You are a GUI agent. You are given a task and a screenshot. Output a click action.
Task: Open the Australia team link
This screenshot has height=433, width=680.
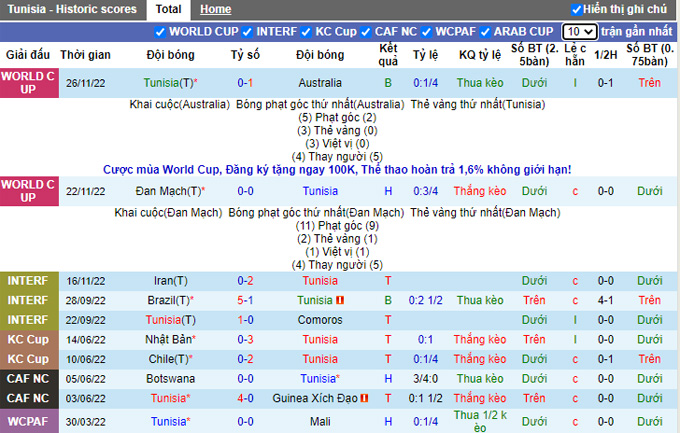[x=320, y=83]
